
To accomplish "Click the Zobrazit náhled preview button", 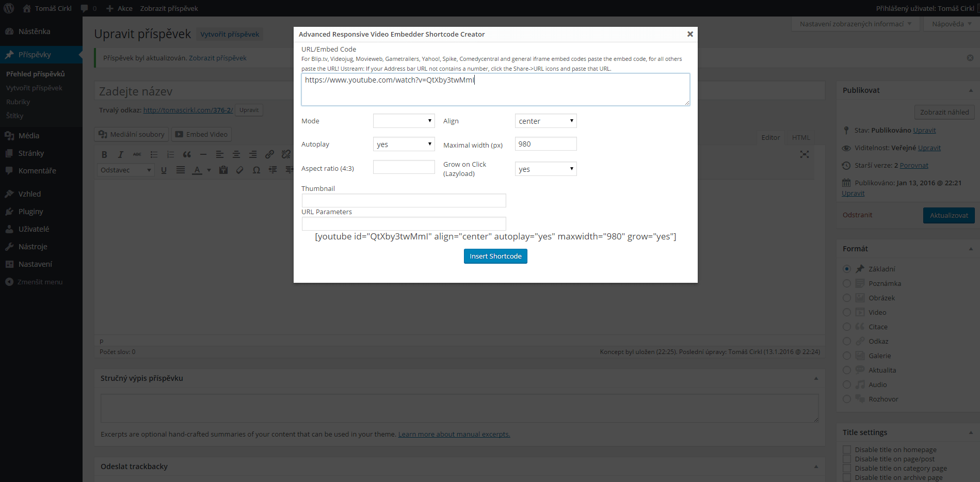I will point(944,112).
